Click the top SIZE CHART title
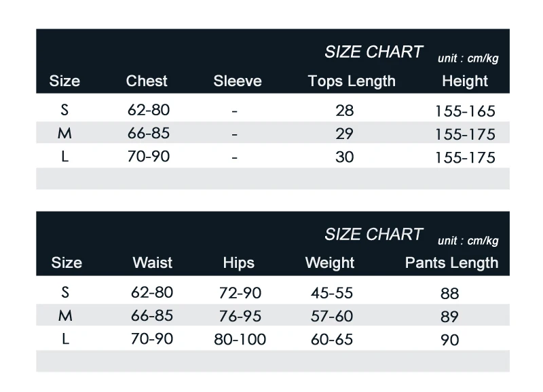This screenshot has width=543, height=392. tap(373, 52)
